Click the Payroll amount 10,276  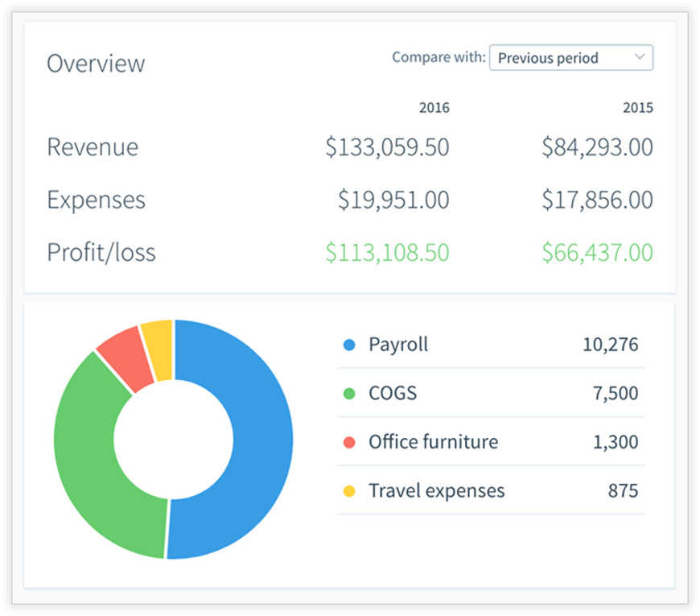[x=610, y=345]
